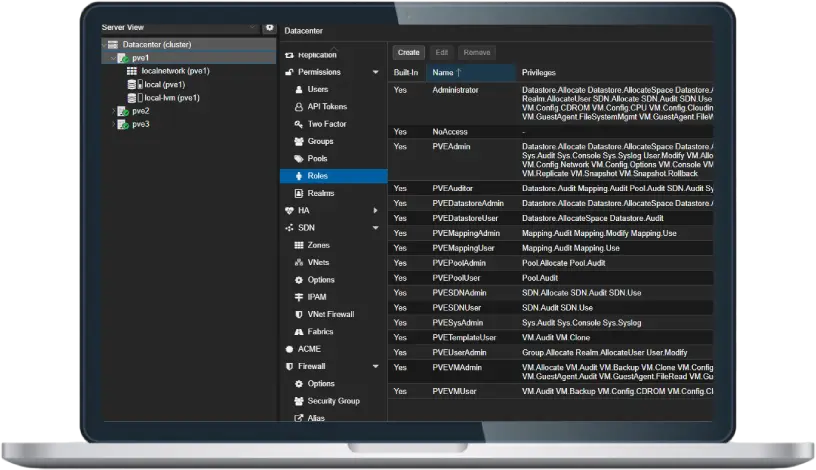Select local (pve1) storage entry

[164, 84]
